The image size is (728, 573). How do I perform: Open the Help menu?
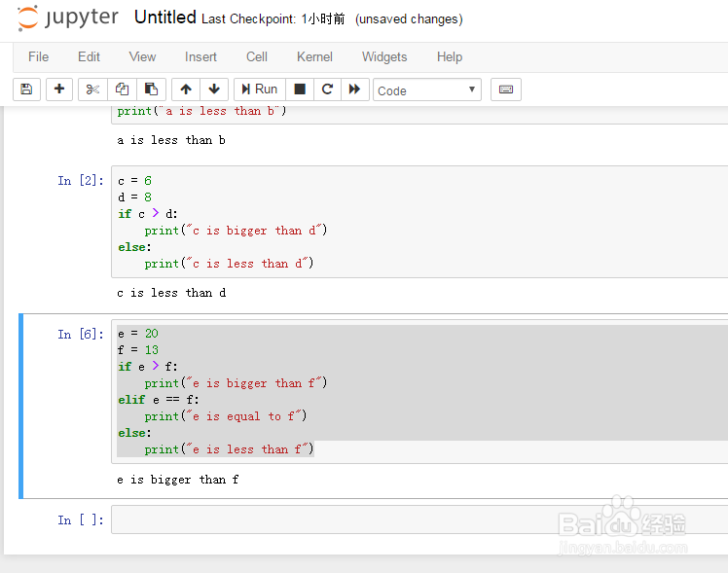click(x=450, y=56)
